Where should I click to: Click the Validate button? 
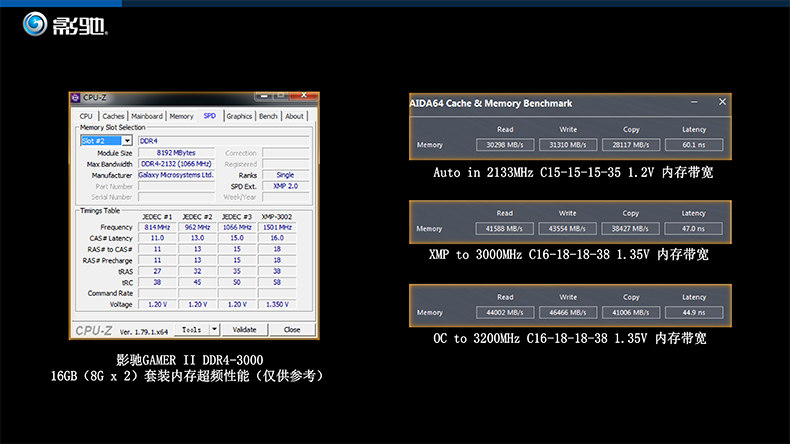point(244,330)
